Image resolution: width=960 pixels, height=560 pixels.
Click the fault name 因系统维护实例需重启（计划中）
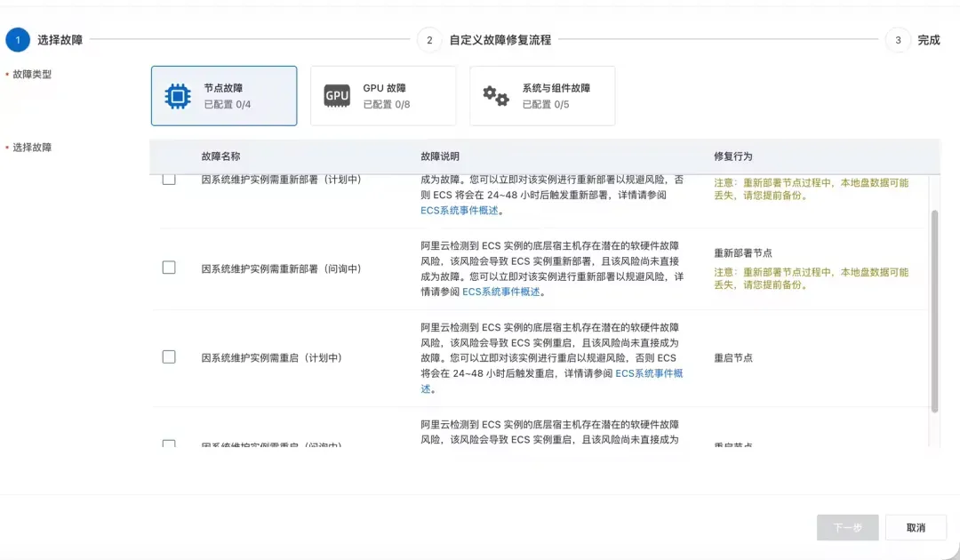tap(271, 358)
